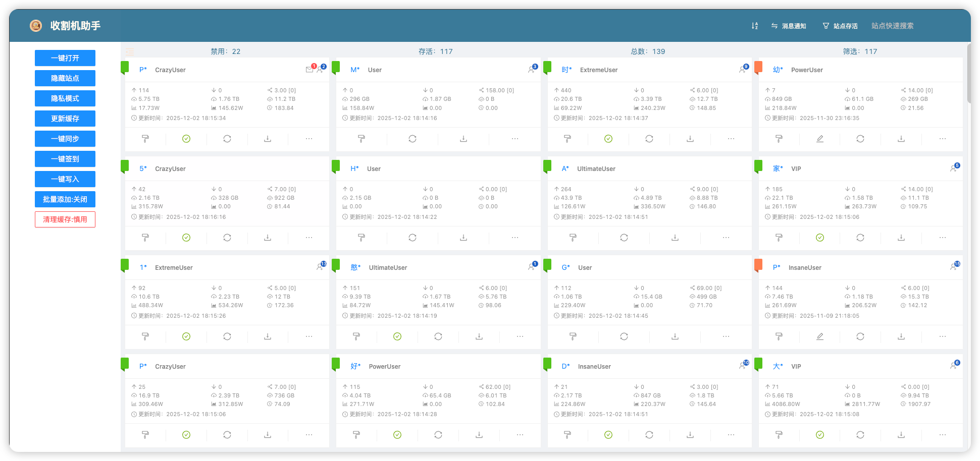The width and height of the screenshot is (980, 461).
Task: Select the 站点存活 filter in header
Action: tap(840, 26)
